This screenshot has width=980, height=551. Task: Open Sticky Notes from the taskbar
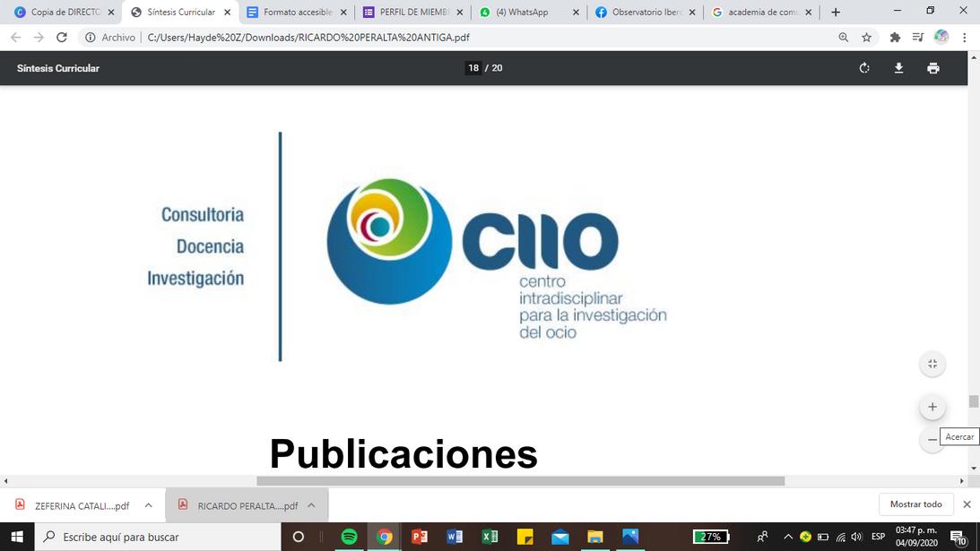(525, 537)
